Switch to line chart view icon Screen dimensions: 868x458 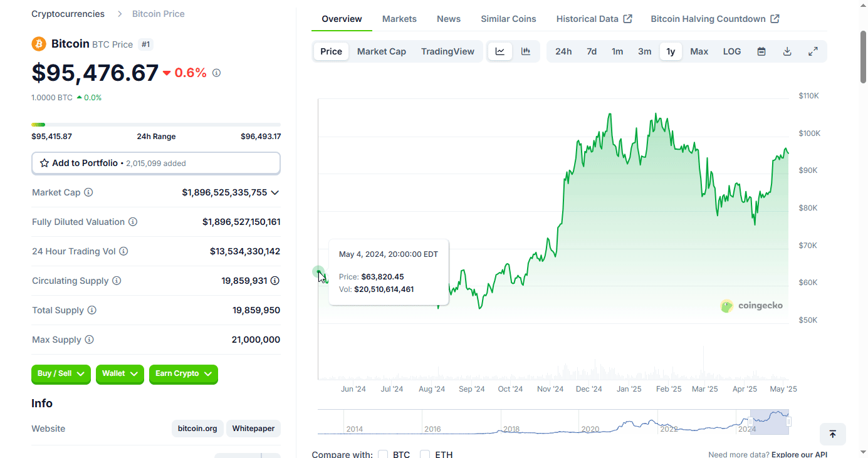click(500, 51)
